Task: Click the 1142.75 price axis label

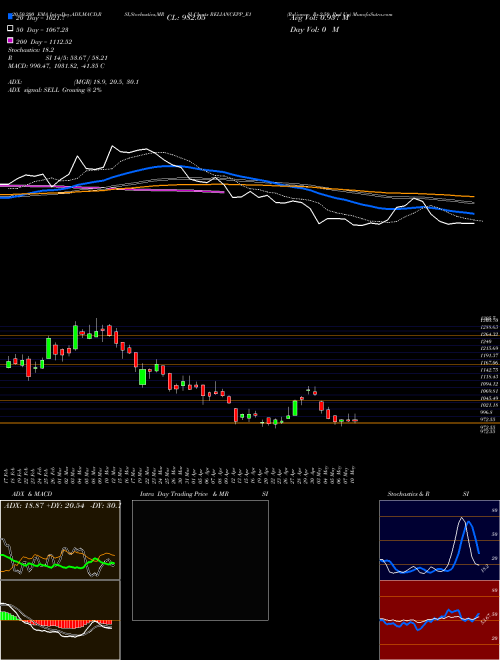Action: tap(490, 370)
